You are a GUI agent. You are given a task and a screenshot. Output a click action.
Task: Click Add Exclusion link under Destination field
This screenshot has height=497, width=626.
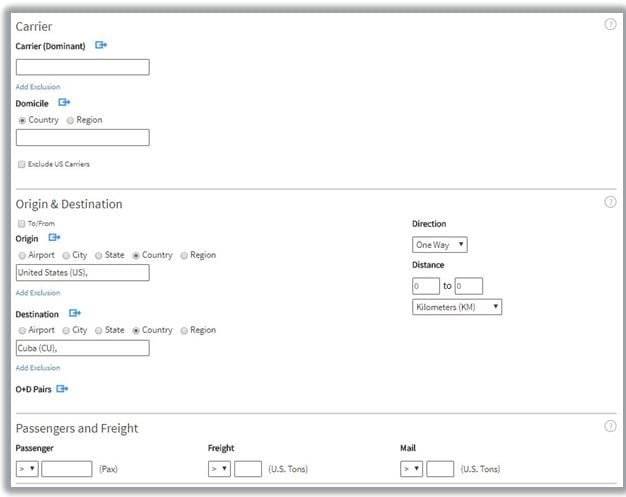tap(38, 368)
